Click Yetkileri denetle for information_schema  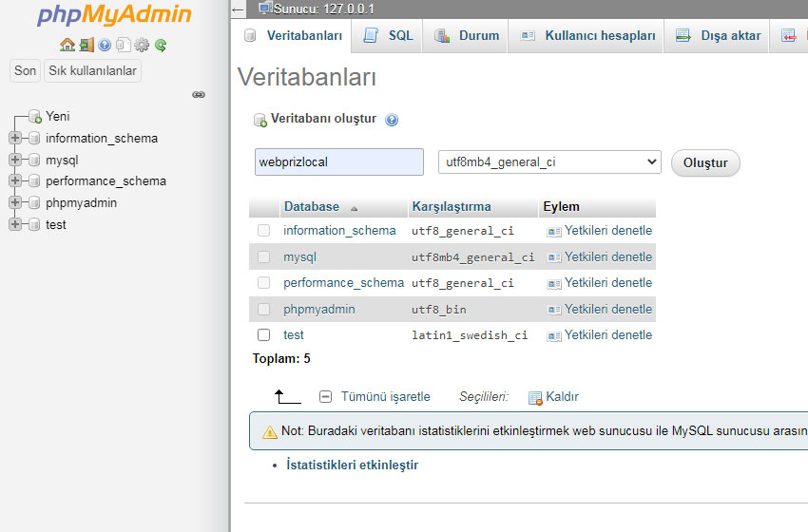coord(608,230)
